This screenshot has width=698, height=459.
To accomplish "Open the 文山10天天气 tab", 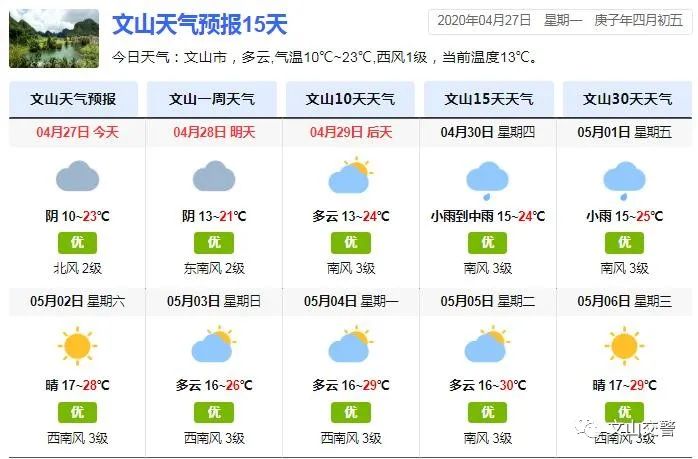I will [x=350, y=99].
